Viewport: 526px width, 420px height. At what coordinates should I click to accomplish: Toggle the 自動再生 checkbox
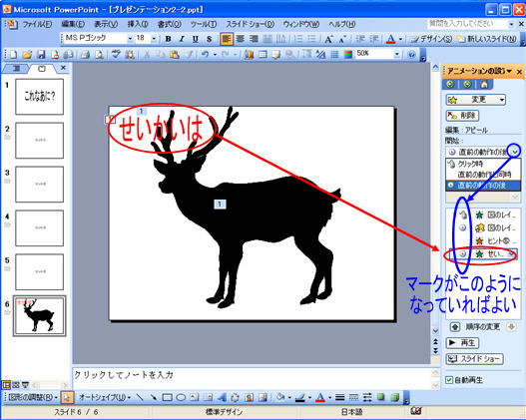tap(449, 380)
